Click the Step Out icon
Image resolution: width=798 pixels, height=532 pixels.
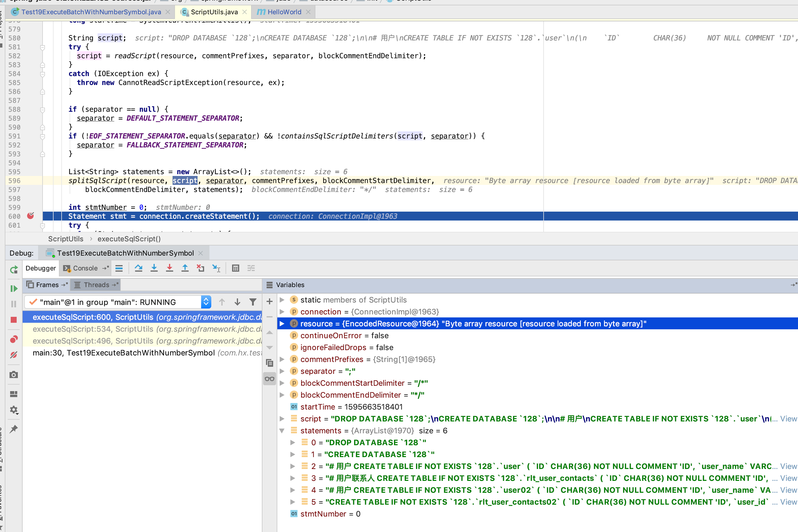click(x=185, y=268)
